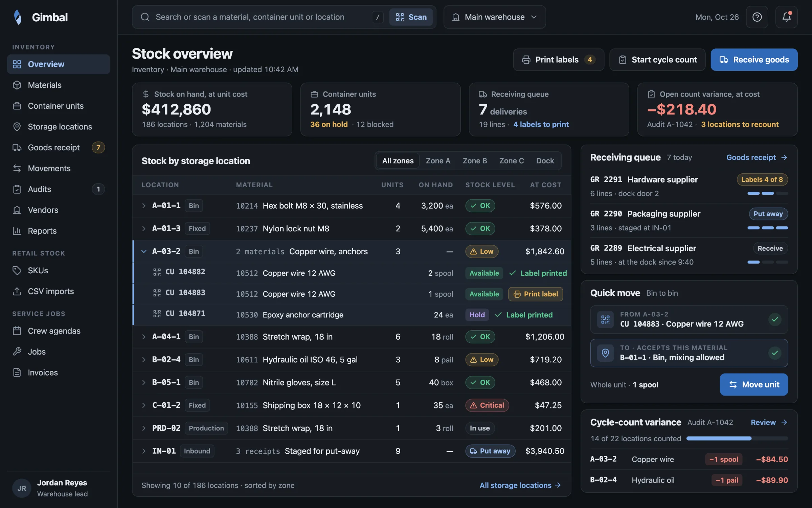Switch to the Zone C tab
Viewport: 812px width, 508px height.
511,161
